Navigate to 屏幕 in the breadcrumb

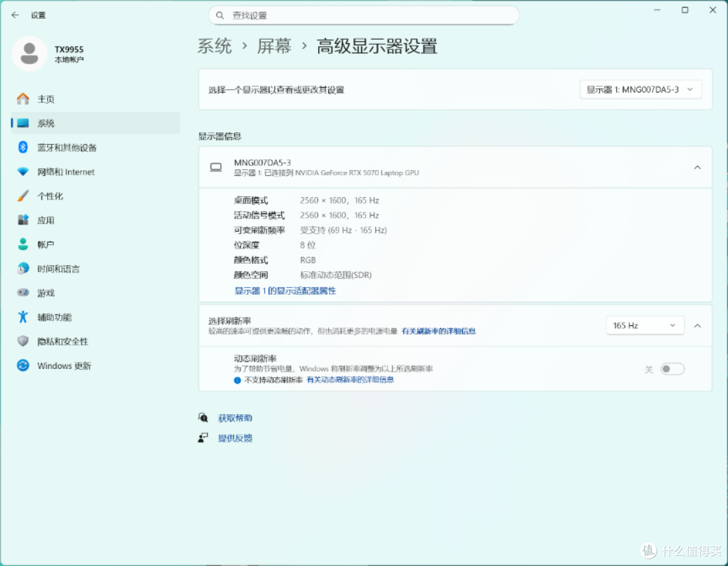click(274, 46)
